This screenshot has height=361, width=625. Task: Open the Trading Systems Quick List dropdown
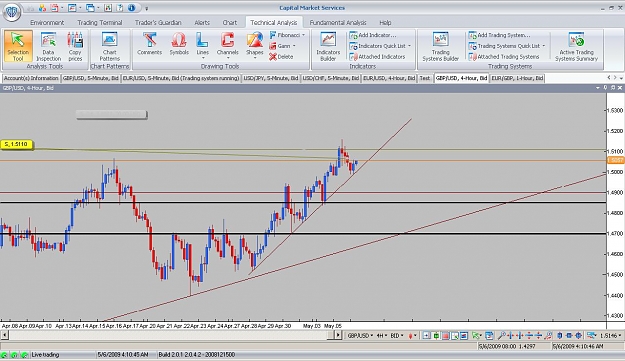[507, 46]
